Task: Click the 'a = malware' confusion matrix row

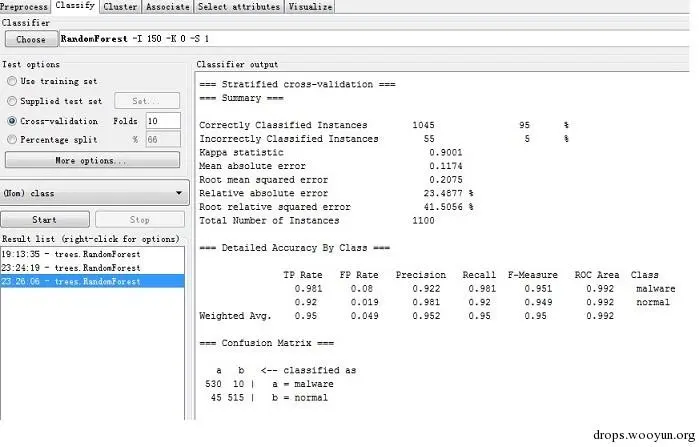Action: (269, 384)
